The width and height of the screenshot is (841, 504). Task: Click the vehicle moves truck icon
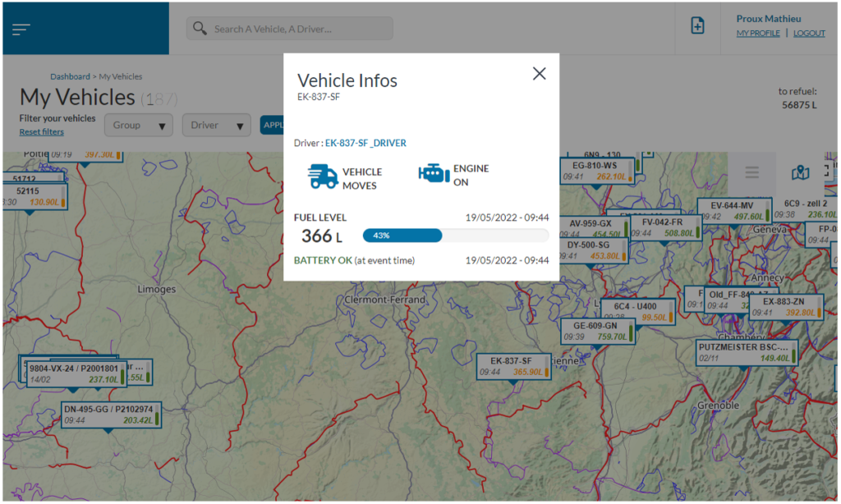point(322,176)
